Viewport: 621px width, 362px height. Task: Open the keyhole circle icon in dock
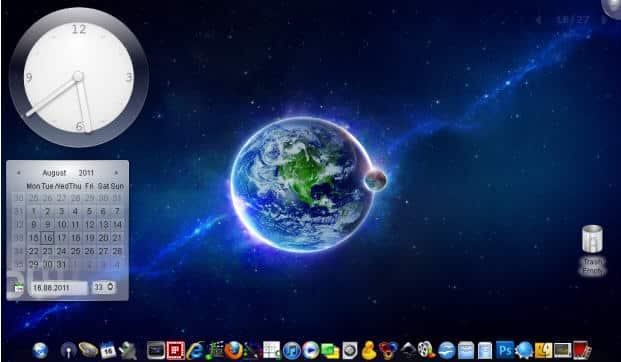(x=68, y=351)
